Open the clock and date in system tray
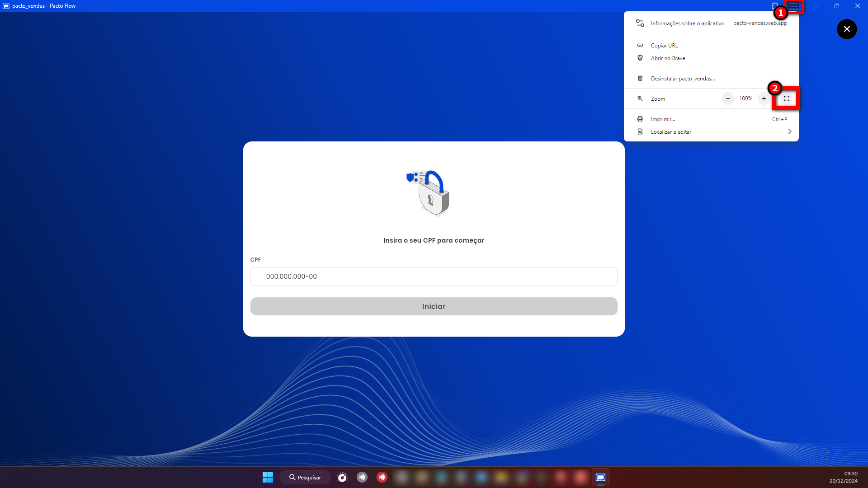This screenshot has height=488, width=868. coord(843,477)
